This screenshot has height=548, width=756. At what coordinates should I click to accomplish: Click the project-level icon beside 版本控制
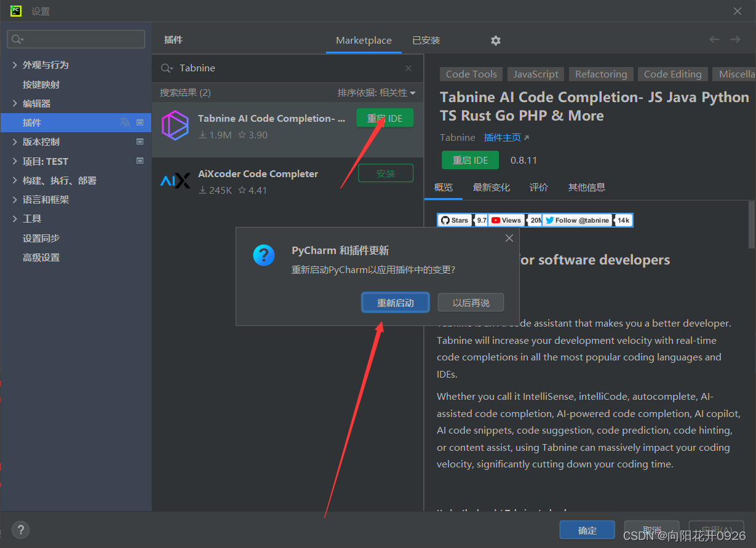coord(140,141)
